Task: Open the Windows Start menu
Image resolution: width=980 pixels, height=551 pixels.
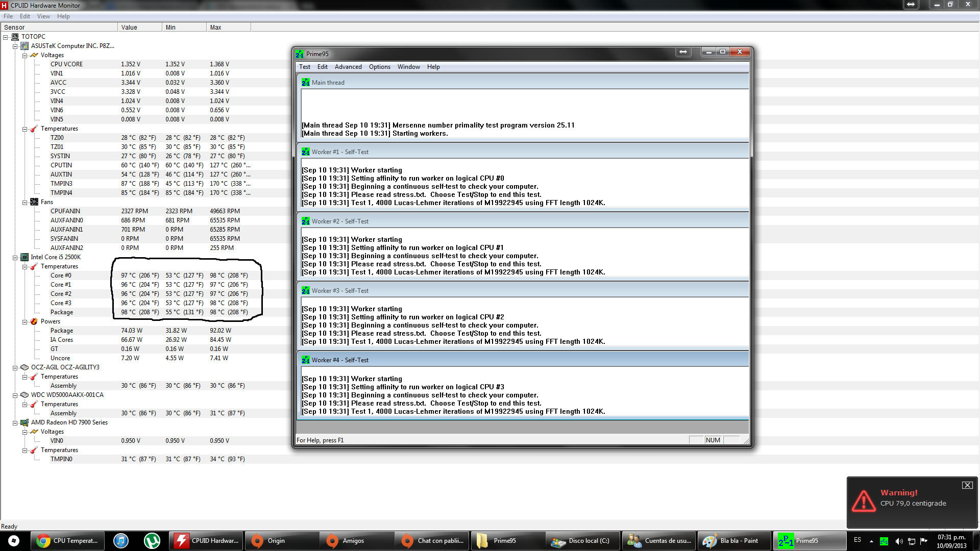Action: [x=14, y=540]
